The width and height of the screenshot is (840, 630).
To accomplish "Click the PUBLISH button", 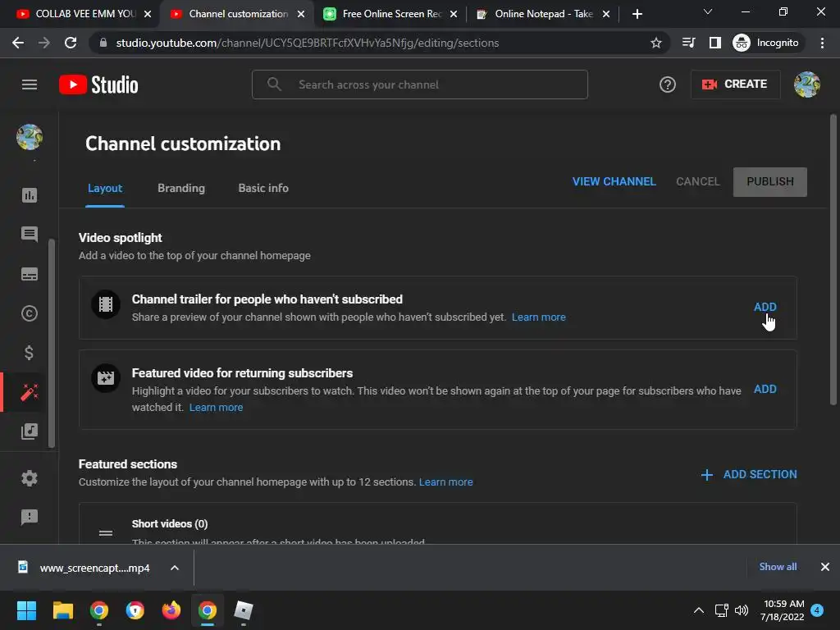I will (769, 181).
